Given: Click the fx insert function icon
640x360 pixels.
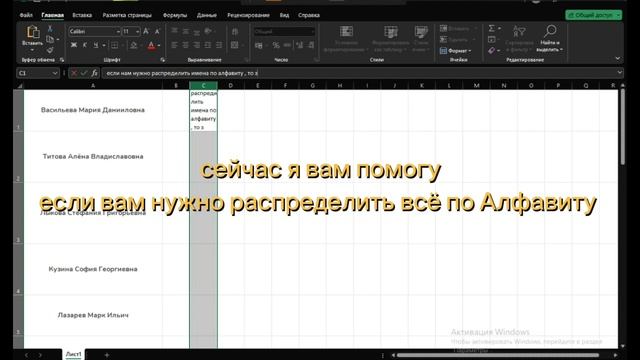Looking at the screenshot, I should click(94, 73).
